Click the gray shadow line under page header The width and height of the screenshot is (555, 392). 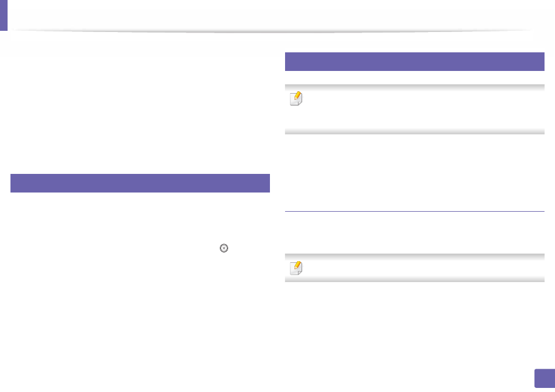272,31
